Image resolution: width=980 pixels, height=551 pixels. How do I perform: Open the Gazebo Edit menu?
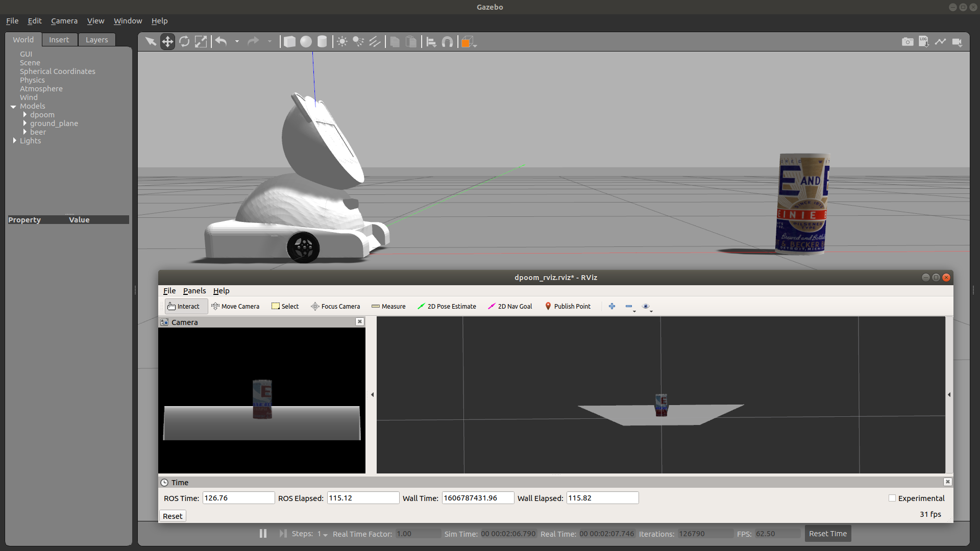(x=35, y=21)
